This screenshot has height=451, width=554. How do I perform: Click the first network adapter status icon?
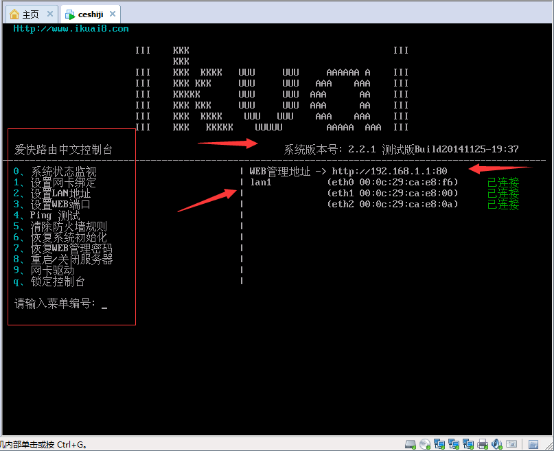point(439,444)
